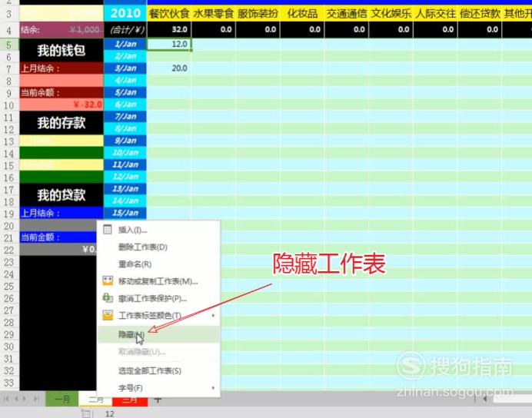Screen dimensions: 532x418
Task: Click the 结余: label cell in row 4
Action: click(x=62, y=30)
